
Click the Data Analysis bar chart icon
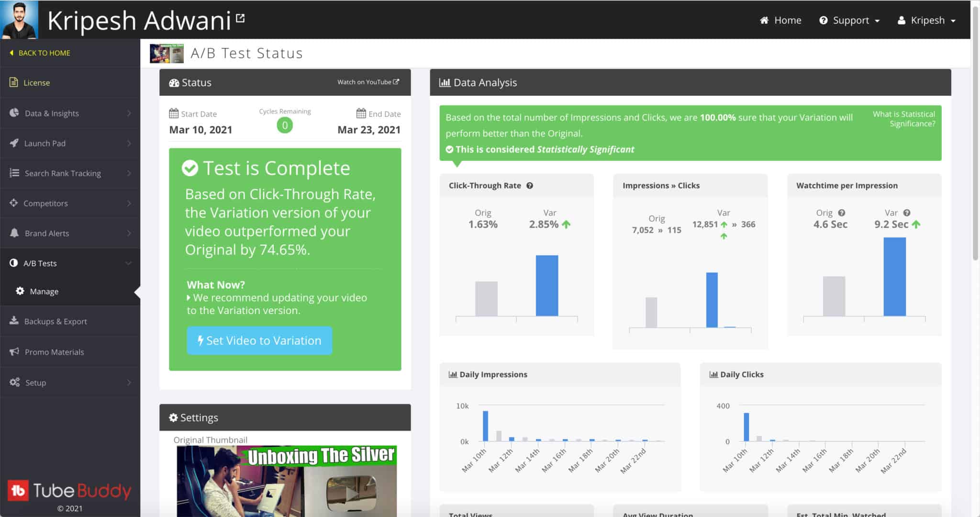pos(445,83)
